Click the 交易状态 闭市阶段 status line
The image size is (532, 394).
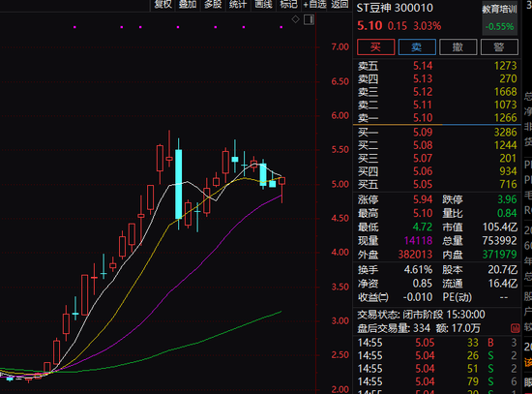[x=421, y=315]
